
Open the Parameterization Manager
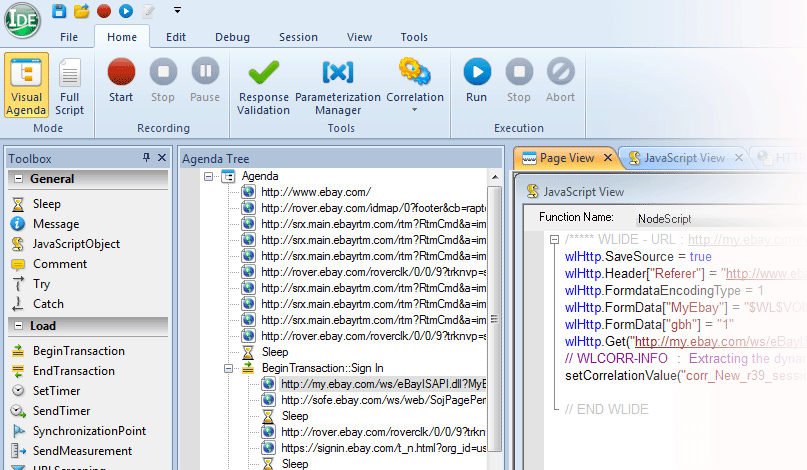coord(337,84)
